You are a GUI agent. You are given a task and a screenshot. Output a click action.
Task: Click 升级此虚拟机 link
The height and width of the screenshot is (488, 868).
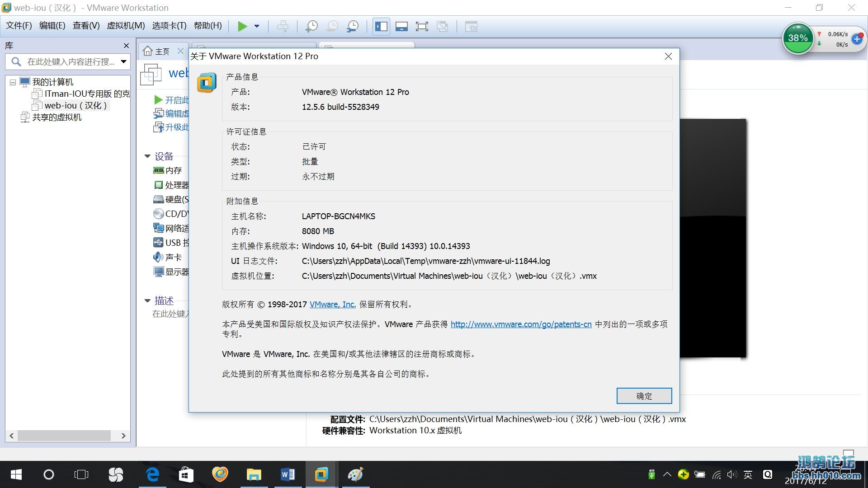(172, 127)
